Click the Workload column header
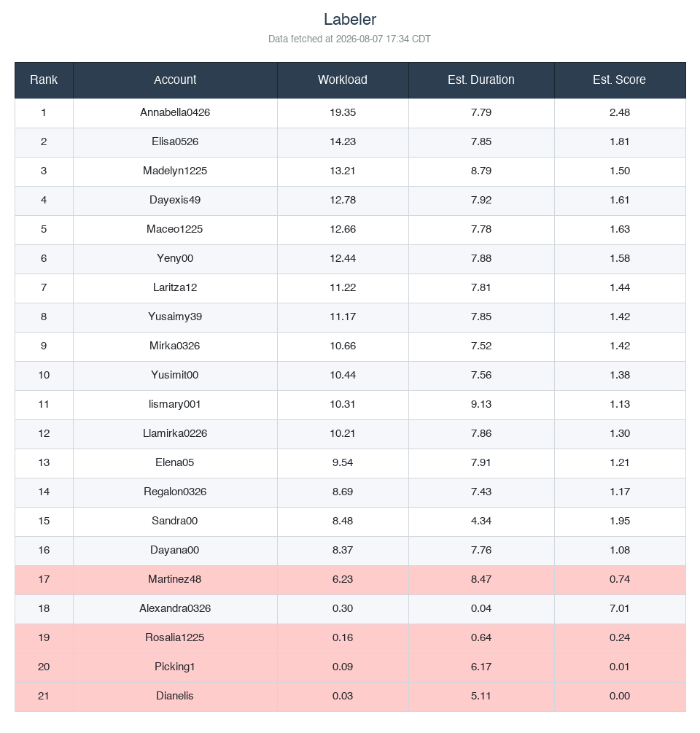700x733 pixels. 343,80
